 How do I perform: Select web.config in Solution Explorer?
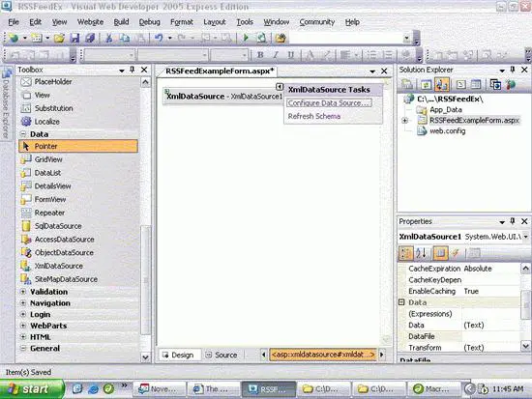[x=447, y=130]
